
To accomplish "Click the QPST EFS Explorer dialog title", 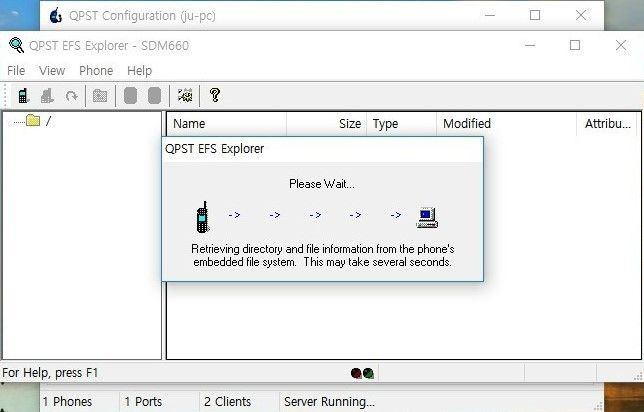I will coord(214,149).
